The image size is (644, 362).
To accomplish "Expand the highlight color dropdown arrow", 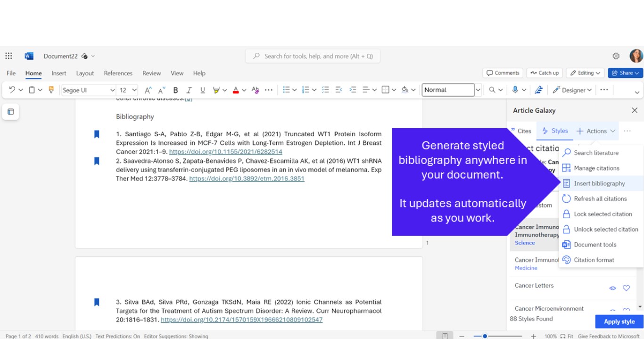I will point(224,90).
